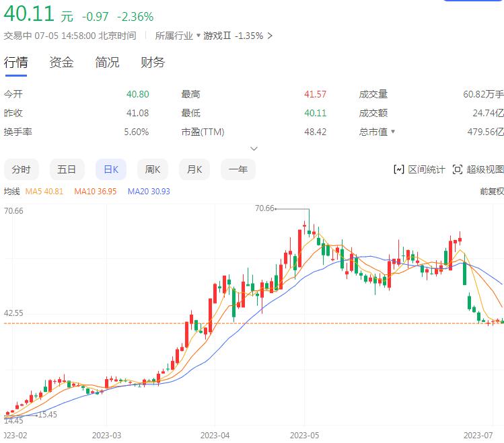Click the 市盈(TTM) value 48.42

pos(316,132)
